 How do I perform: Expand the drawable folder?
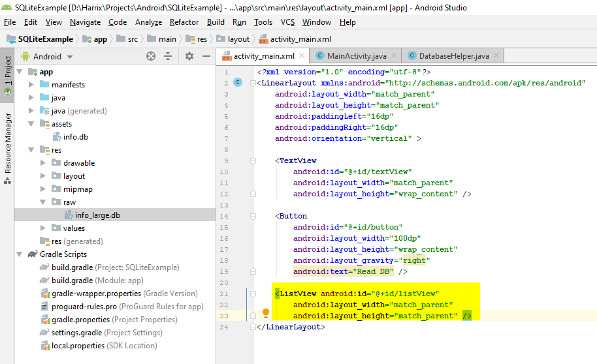tap(42, 163)
